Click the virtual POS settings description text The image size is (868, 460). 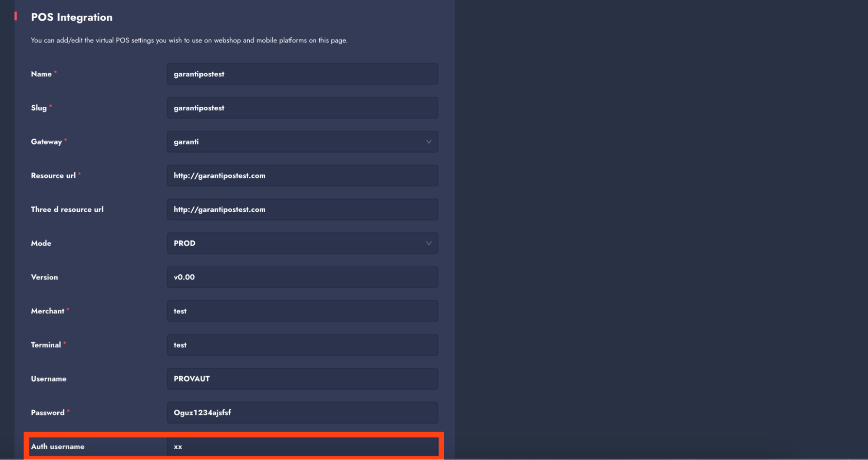pos(189,40)
